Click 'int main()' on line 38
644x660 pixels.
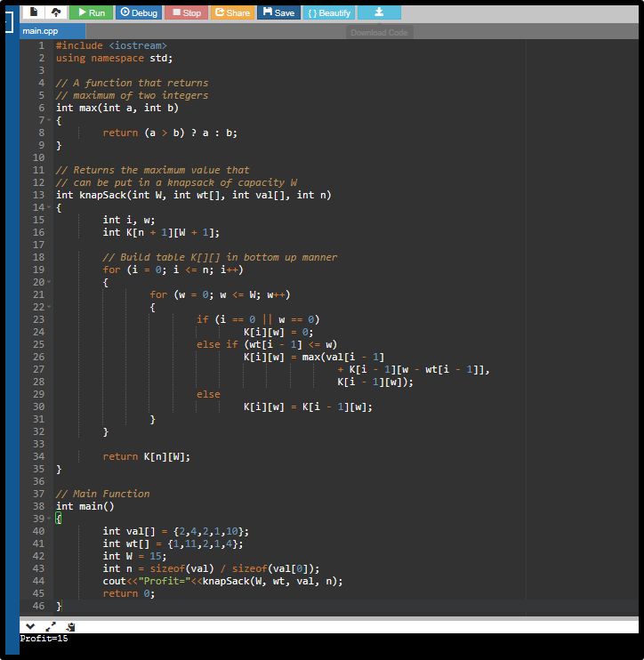pos(85,506)
